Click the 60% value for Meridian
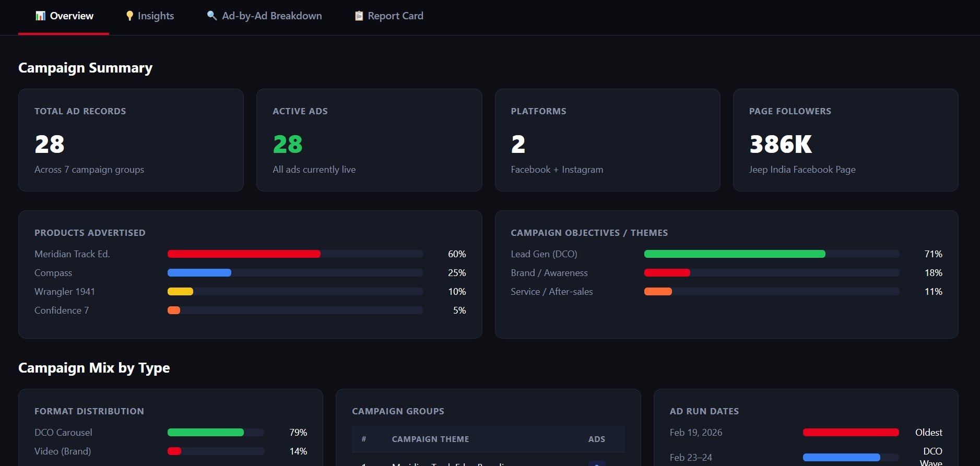 [x=457, y=254]
